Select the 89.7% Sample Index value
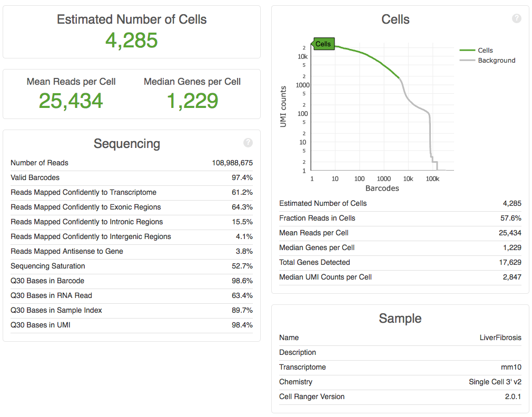Viewport: 532px width, 417px height. pos(242,310)
